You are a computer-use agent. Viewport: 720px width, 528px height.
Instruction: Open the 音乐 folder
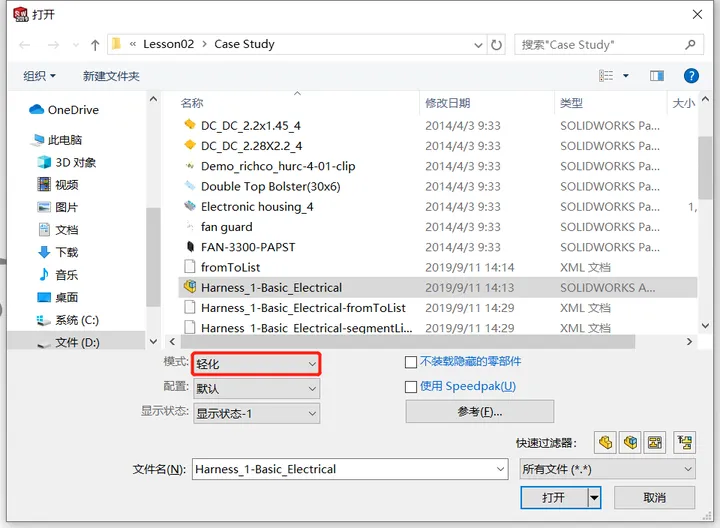click(58, 275)
